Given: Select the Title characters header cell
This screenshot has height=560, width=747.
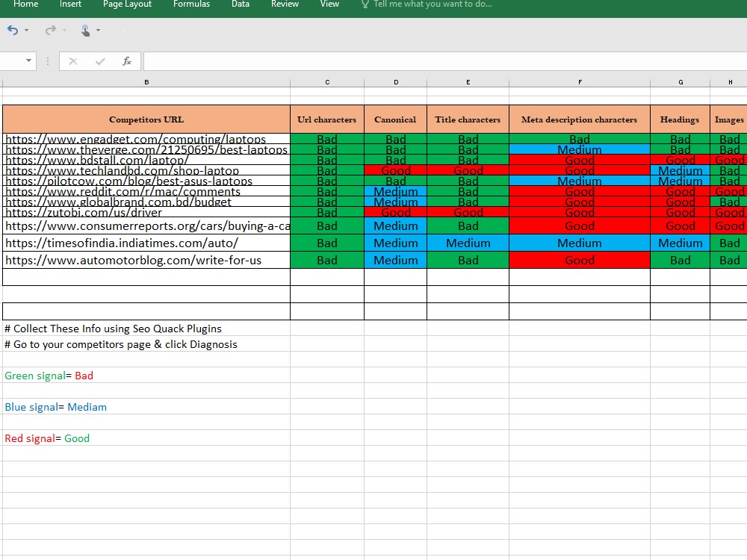Looking at the screenshot, I should [468, 119].
